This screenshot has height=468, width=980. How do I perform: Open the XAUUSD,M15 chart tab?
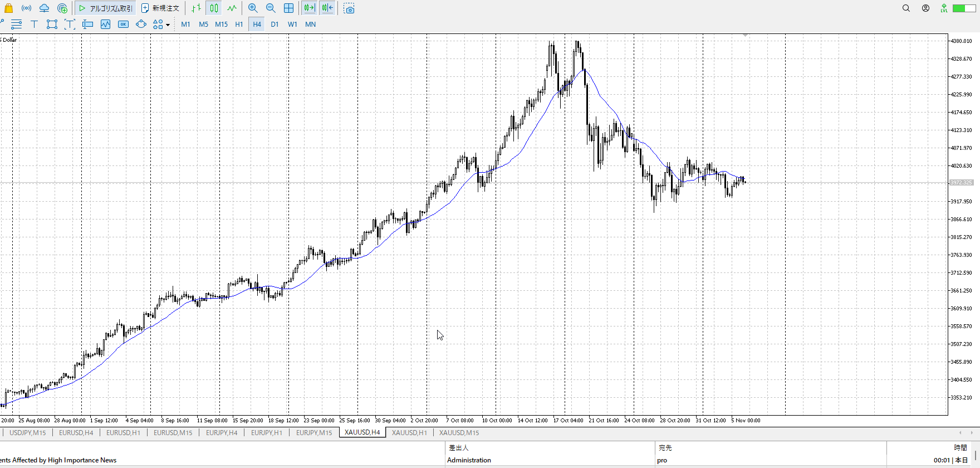click(459, 432)
